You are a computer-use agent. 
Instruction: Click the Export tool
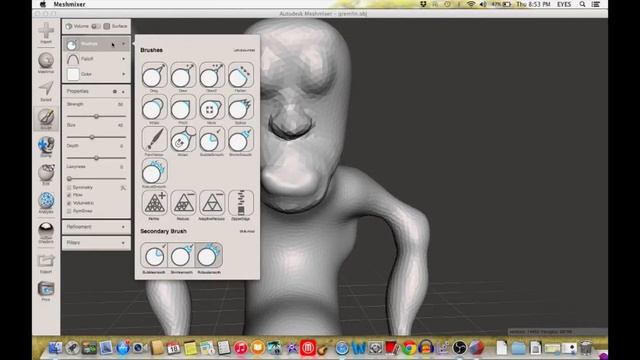pyautogui.click(x=46, y=263)
